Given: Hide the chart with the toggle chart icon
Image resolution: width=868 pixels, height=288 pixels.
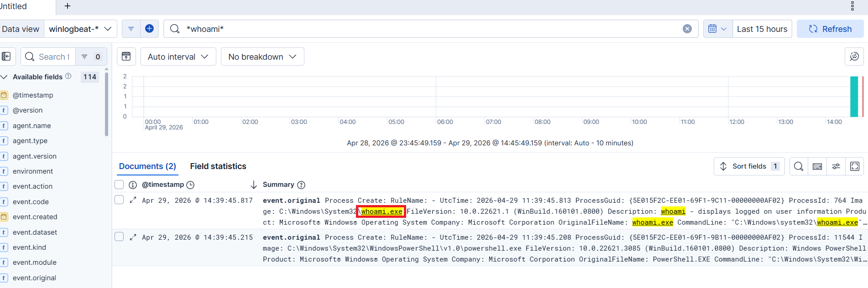Looking at the screenshot, I should (126, 57).
